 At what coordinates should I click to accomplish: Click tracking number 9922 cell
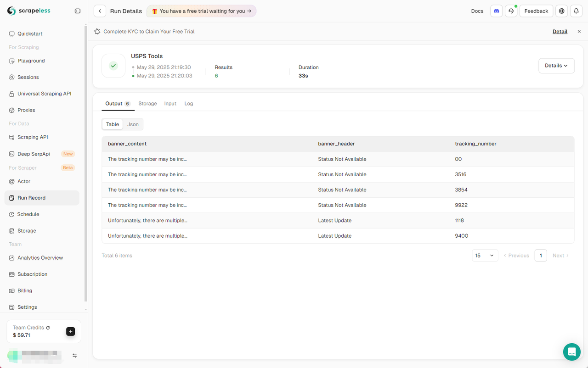461,205
